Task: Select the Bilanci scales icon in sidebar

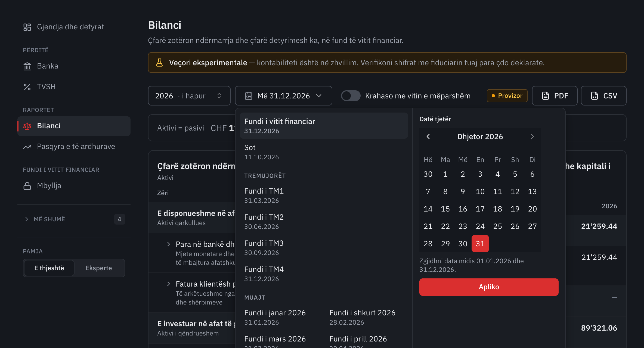Action: coord(27,126)
